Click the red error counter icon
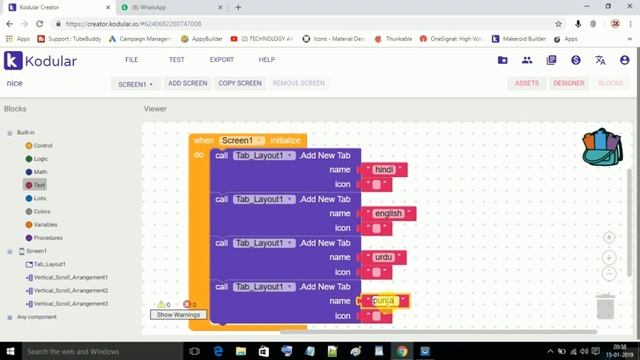The width and height of the screenshot is (640, 360). (x=187, y=304)
